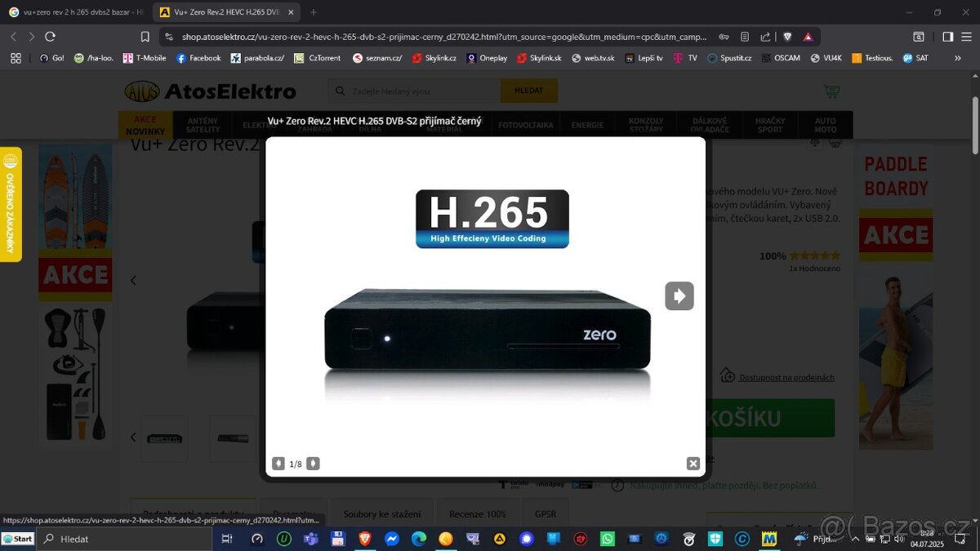Viewport: 980px width, 551px height.
Task: Close the image lightbox
Action: (x=693, y=464)
